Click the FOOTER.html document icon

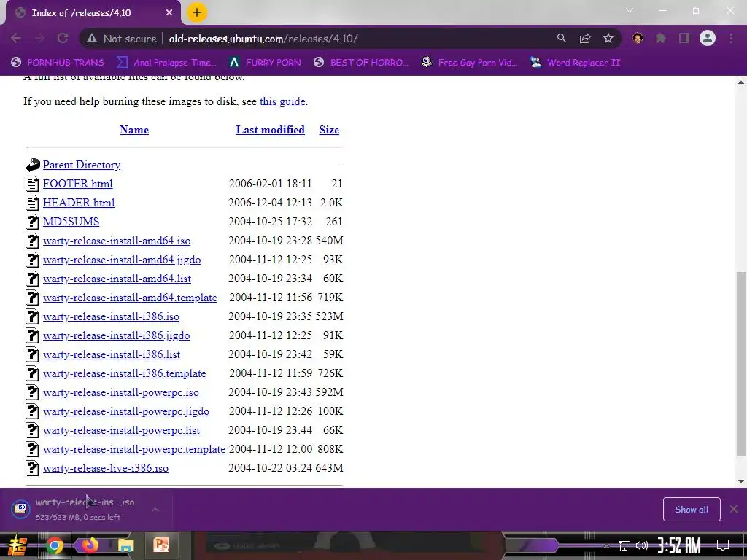32,184
